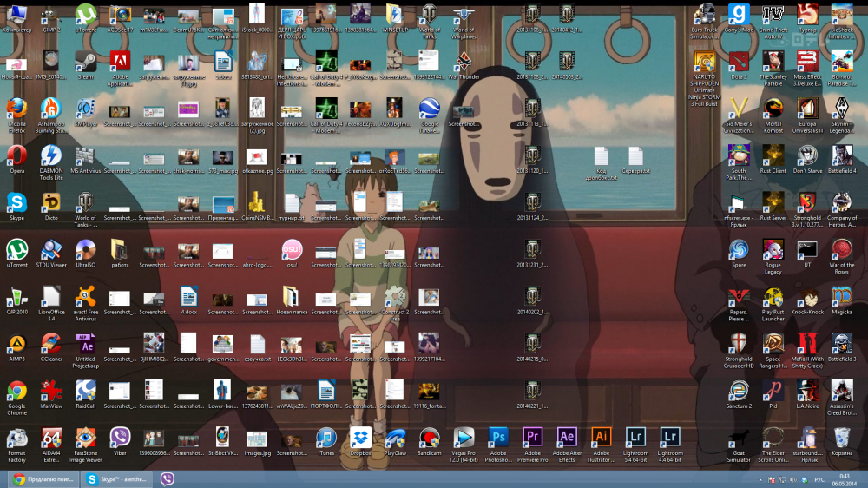
Task: Open Papers, Please desktop icon
Action: click(x=739, y=305)
